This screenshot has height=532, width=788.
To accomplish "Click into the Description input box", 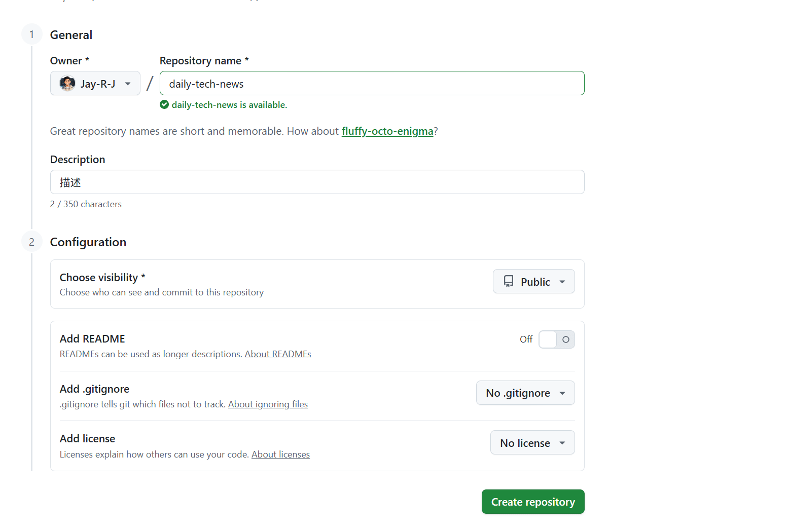I will click(x=317, y=182).
